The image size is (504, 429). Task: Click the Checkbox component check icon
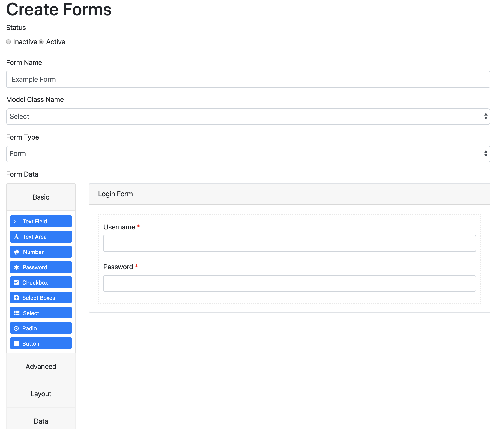[16, 283]
